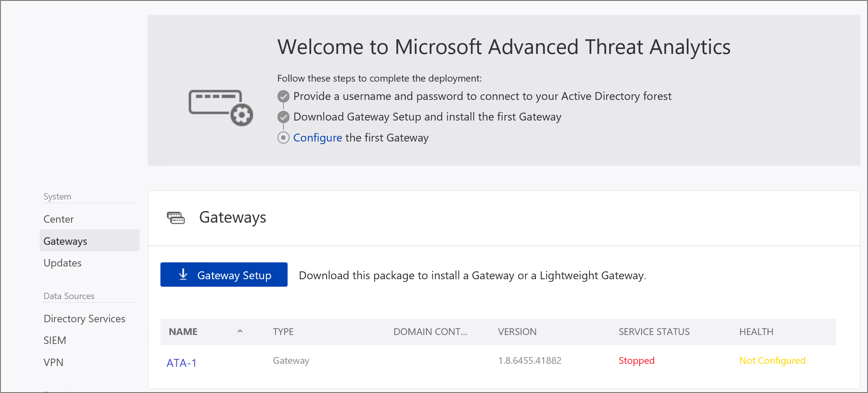Image resolution: width=868 pixels, height=393 pixels.
Task: Sort by SERVICE STATUS column
Action: click(654, 332)
